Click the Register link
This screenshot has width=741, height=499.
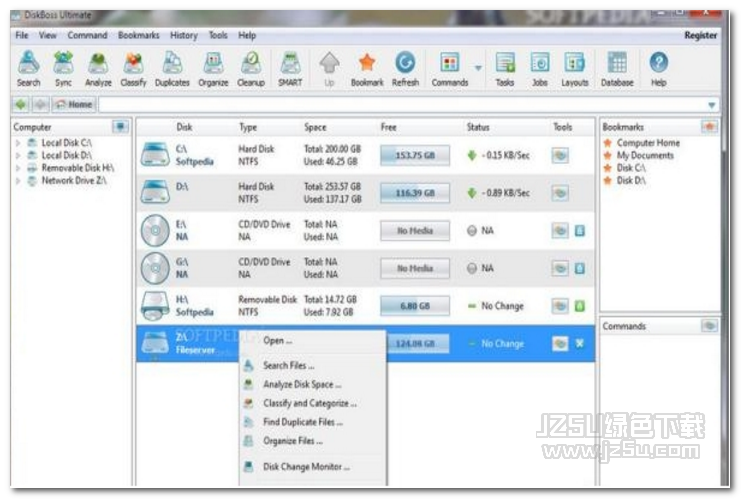[x=700, y=35]
